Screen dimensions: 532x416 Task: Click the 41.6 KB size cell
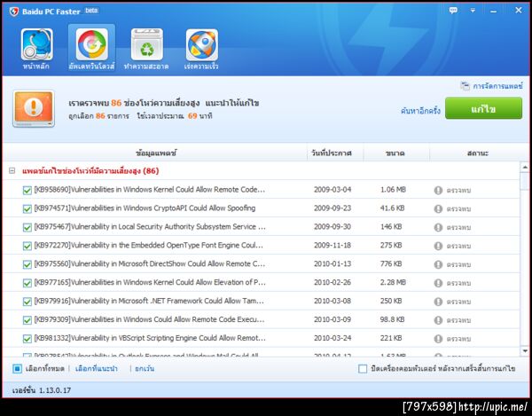click(x=392, y=208)
